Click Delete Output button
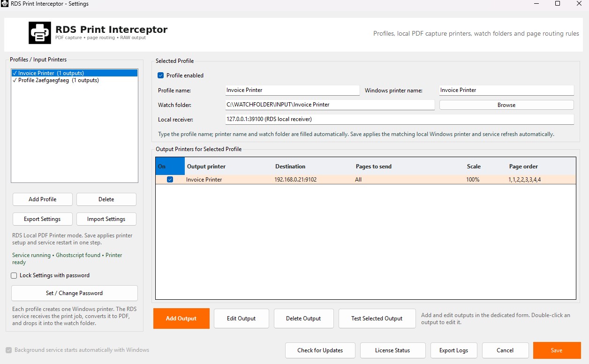Screen dimensions: 589x364 point(303,318)
